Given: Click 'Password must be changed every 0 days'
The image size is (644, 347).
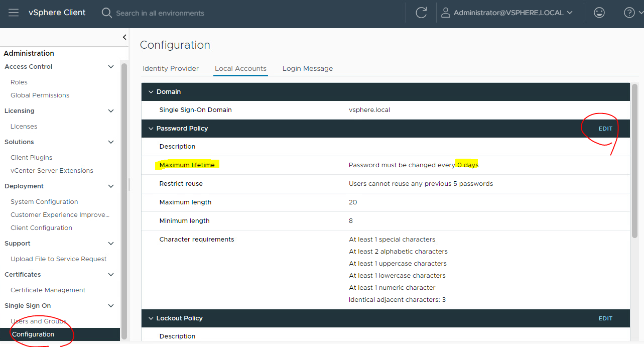Looking at the screenshot, I should coord(414,165).
